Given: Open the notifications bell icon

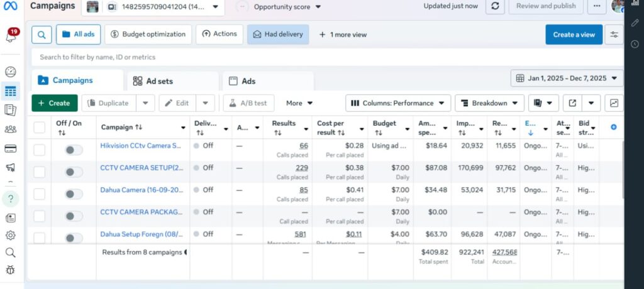Looking at the screenshot, I should [11, 36].
